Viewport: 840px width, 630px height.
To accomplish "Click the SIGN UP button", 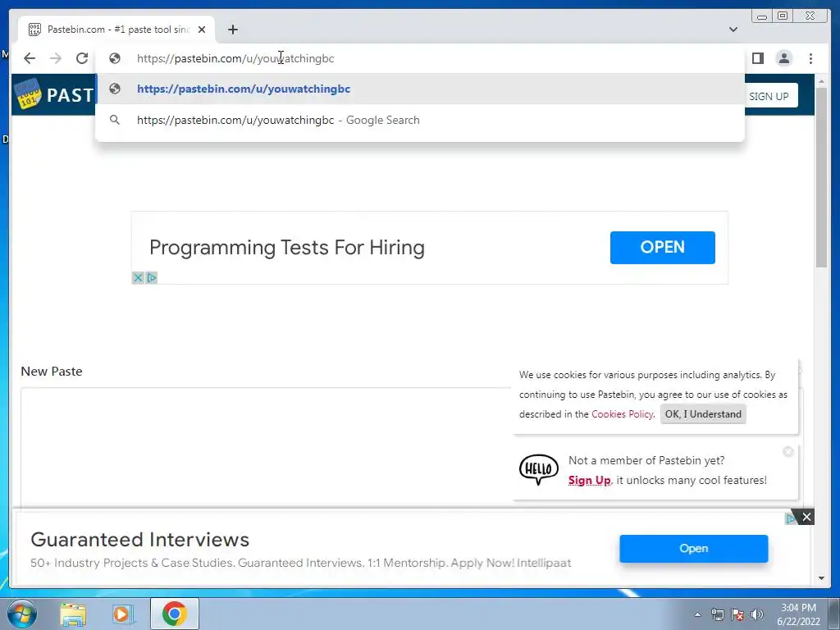I will point(768,97).
